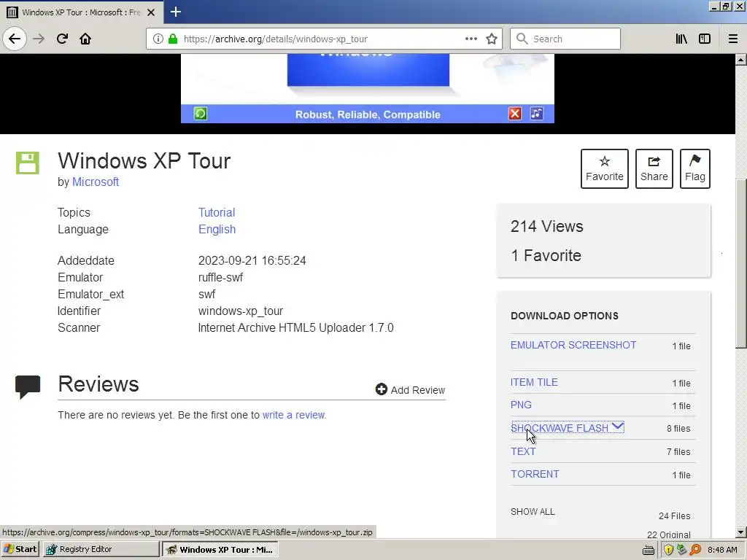Click the on-screen keyboard tray icon
747x560 pixels.
[x=649, y=550]
